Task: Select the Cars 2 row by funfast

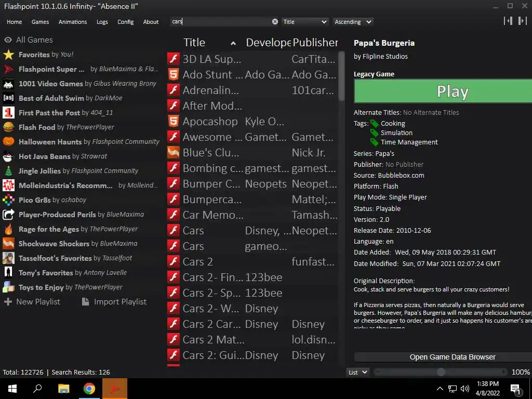Action: click(x=252, y=262)
